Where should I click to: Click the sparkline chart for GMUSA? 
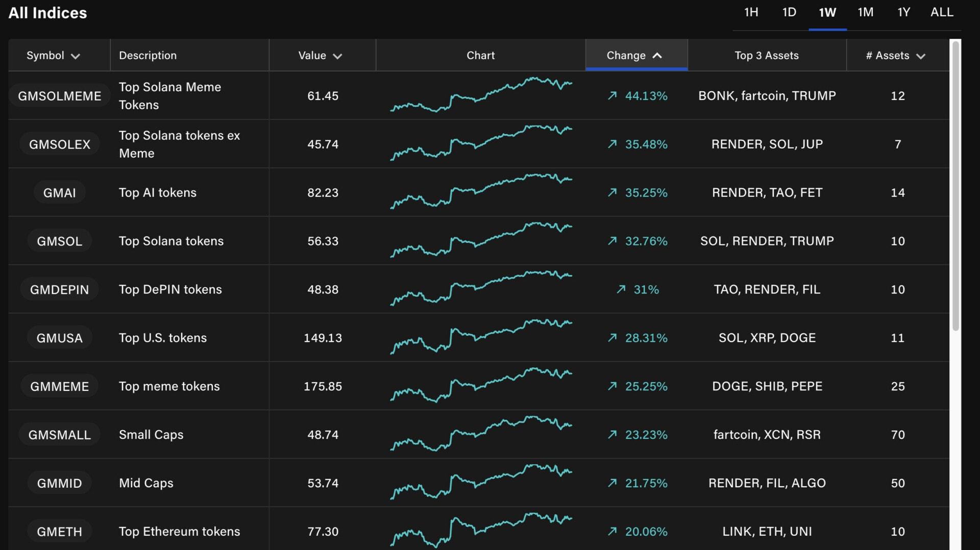[480, 337]
